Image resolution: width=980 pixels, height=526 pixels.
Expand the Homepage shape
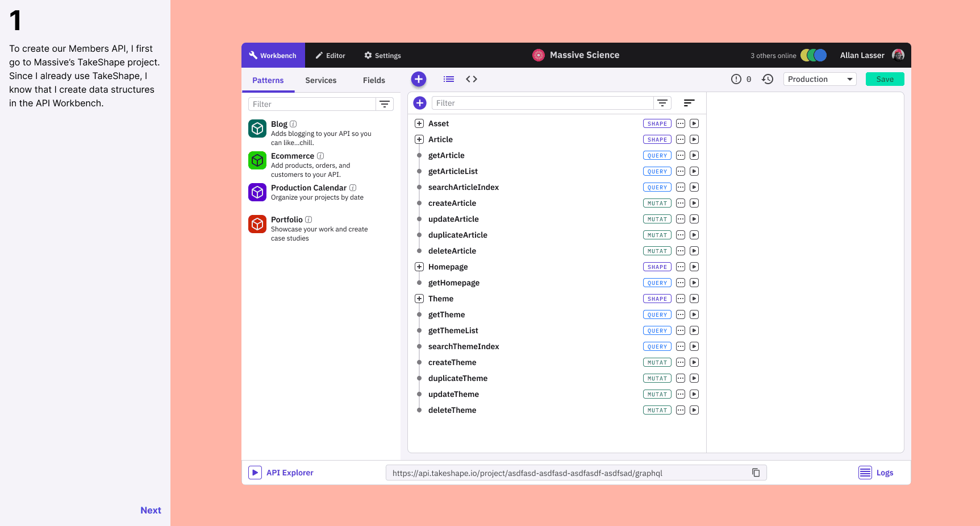(419, 267)
